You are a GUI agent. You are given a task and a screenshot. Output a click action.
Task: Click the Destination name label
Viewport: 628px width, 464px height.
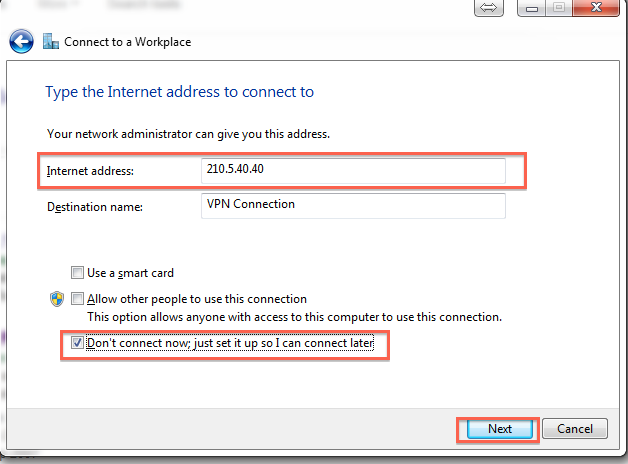click(95, 207)
